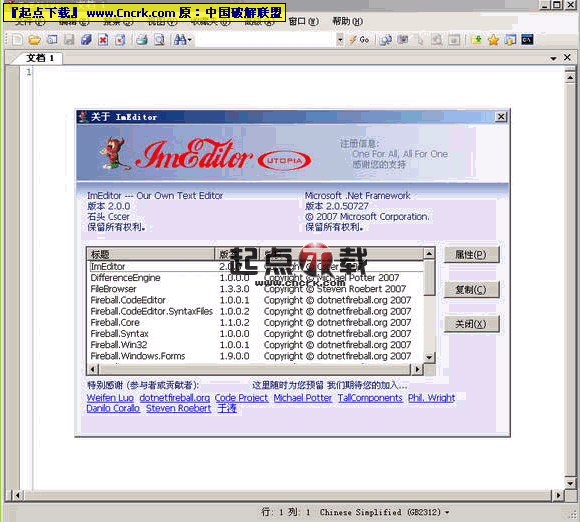Click the component list's scroll down arrow
This screenshot has height=522, width=580.
[x=429, y=357]
